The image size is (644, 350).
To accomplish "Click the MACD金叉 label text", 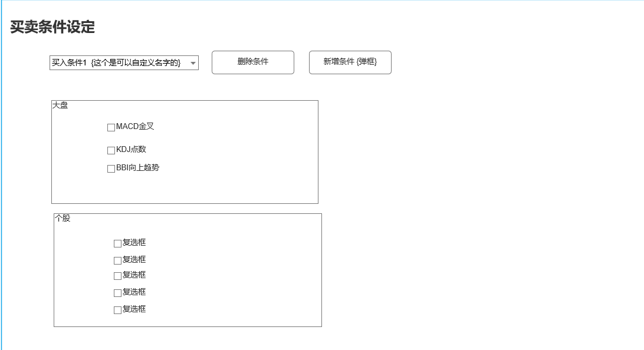I will [135, 127].
